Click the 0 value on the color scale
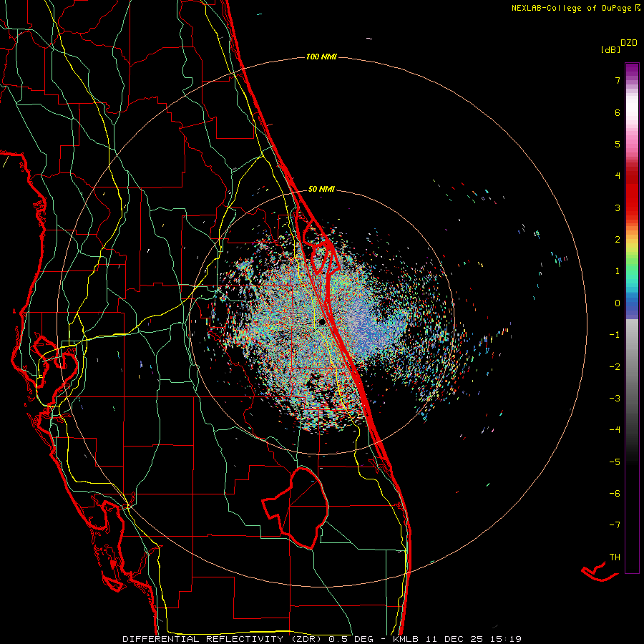The image size is (644, 644). point(618,303)
